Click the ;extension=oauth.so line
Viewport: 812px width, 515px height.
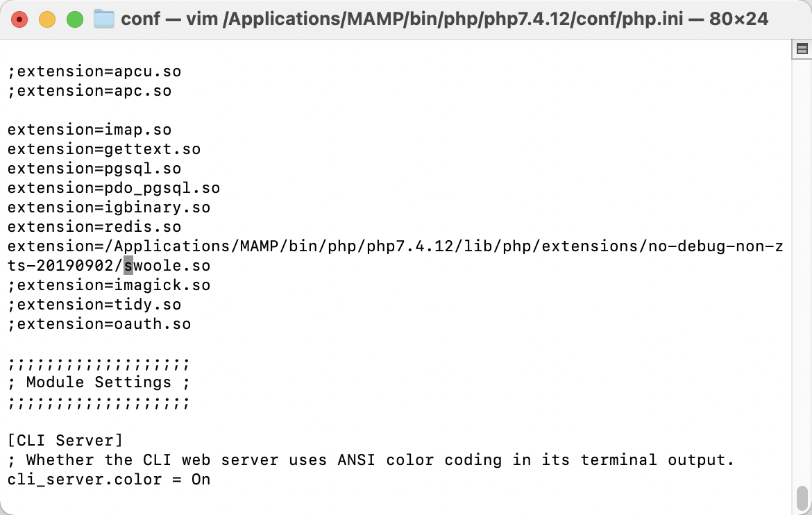click(99, 324)
